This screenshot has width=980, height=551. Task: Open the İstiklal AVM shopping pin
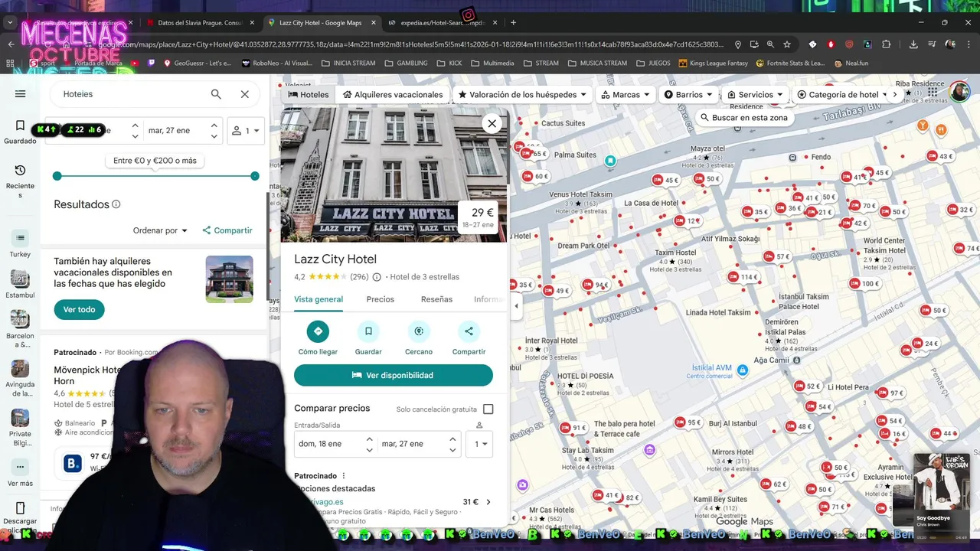[x=742, y=370]
